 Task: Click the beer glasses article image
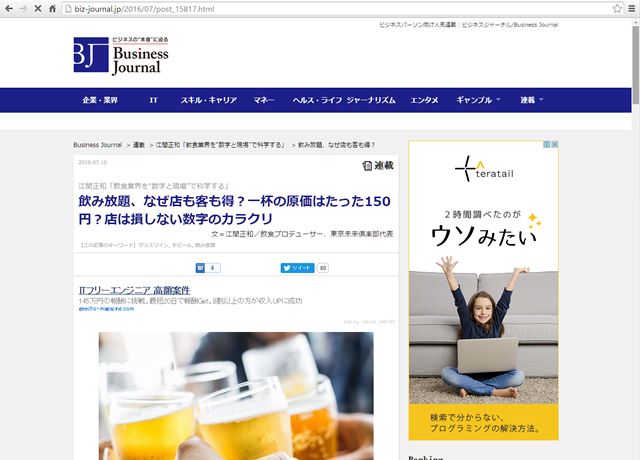tap(235, 395)
